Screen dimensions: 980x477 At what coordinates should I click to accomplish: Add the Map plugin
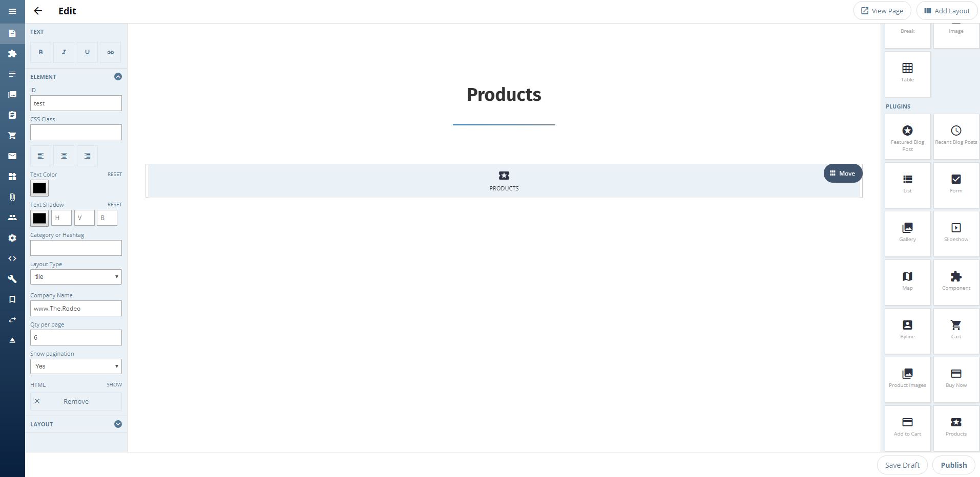[907, 281]
